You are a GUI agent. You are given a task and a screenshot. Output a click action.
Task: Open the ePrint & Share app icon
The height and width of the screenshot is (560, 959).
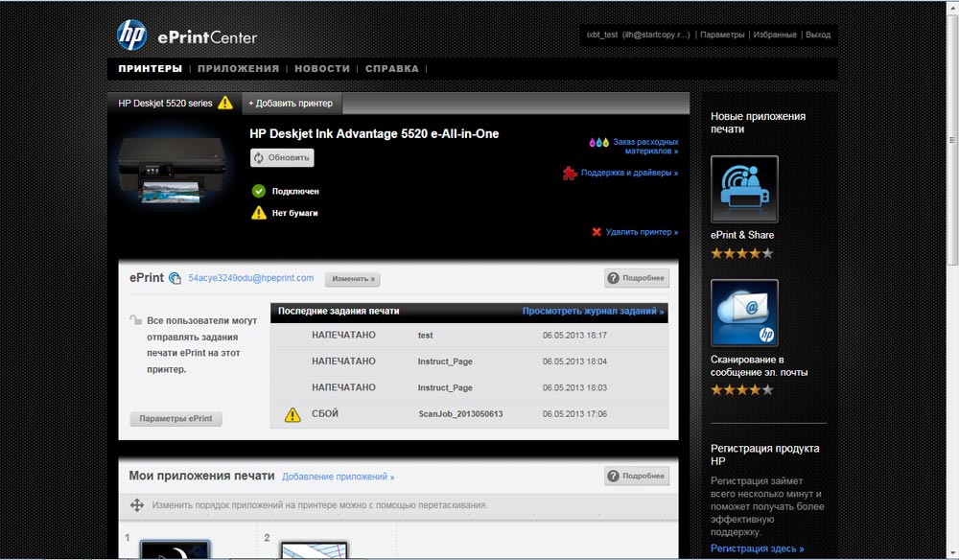pos(744,189)
